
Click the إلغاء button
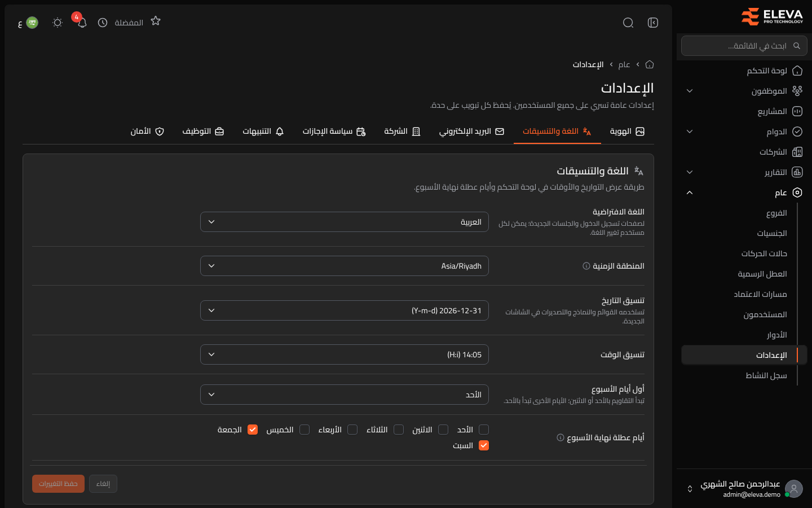[x=103, y=484]
